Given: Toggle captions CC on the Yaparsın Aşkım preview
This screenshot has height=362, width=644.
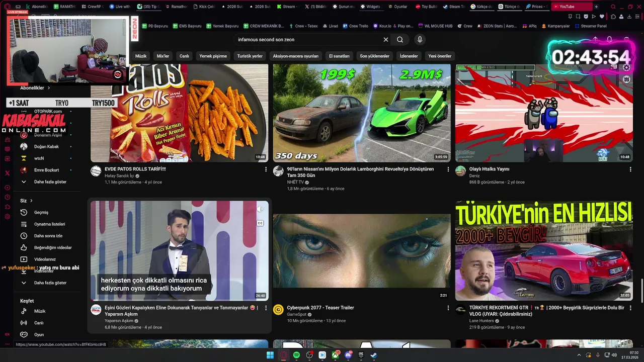Looking at the screenshot, I should (x=260, y=223).
